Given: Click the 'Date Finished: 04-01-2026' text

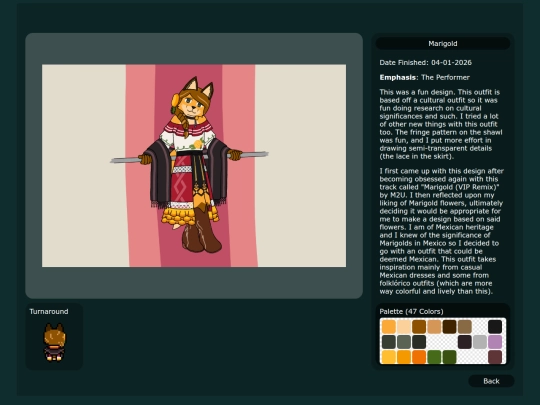Looking at the screenshot, I should (425, 63).
